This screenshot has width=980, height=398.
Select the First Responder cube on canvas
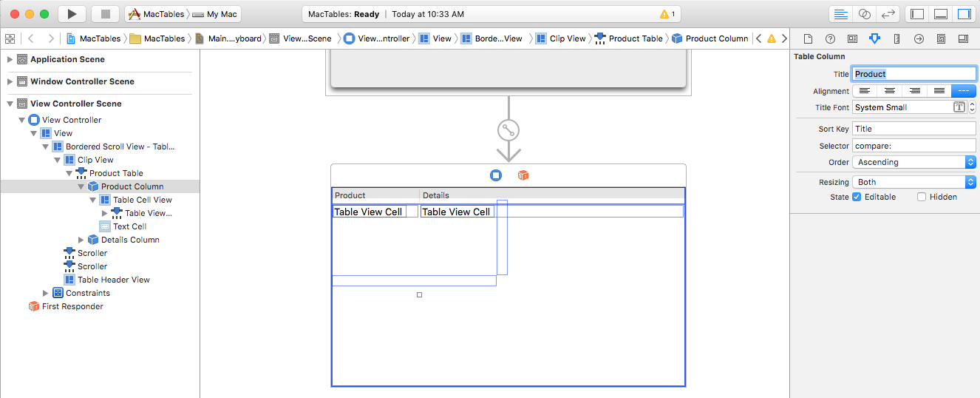coord(523,175)
